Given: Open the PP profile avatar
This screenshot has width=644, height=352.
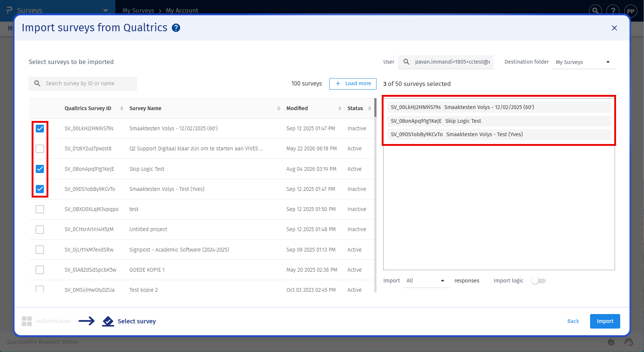Looking at the screenshot, I should point(631,11).
